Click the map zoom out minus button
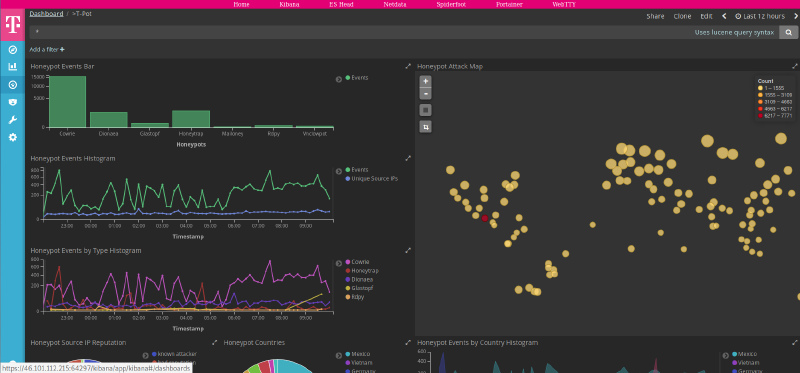This screenshot has height=373, width=800. [x=426, y=94]
